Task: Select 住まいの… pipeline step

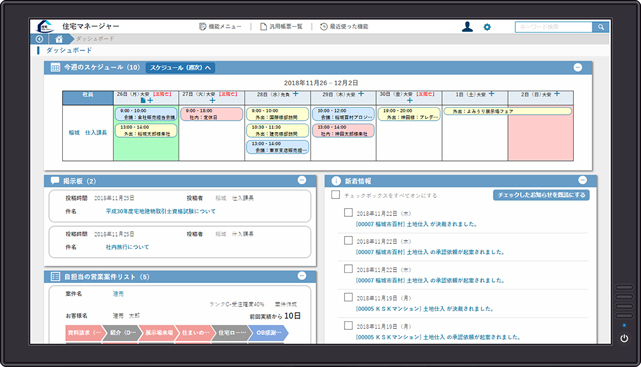Action: pyautogui.click(x=195, y=333)
